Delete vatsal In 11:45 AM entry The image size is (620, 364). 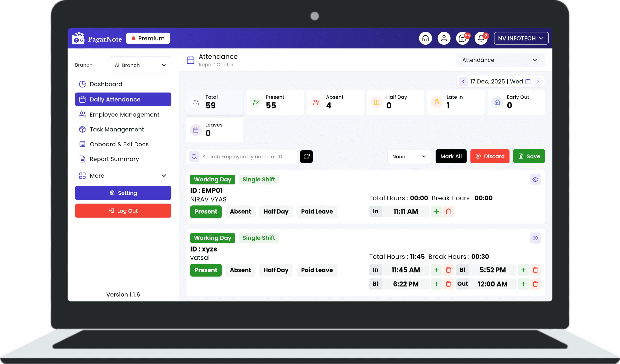click(448, 270)
